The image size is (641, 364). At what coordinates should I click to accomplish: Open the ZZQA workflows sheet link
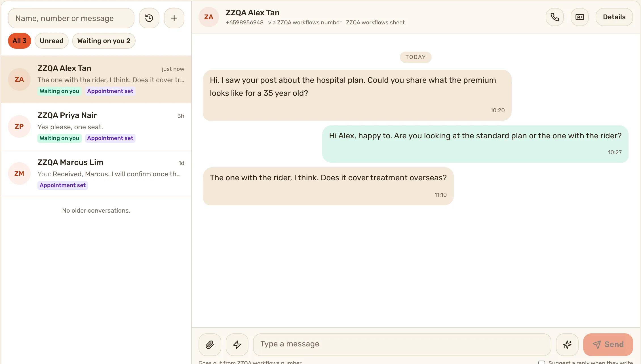click(375, 22)
